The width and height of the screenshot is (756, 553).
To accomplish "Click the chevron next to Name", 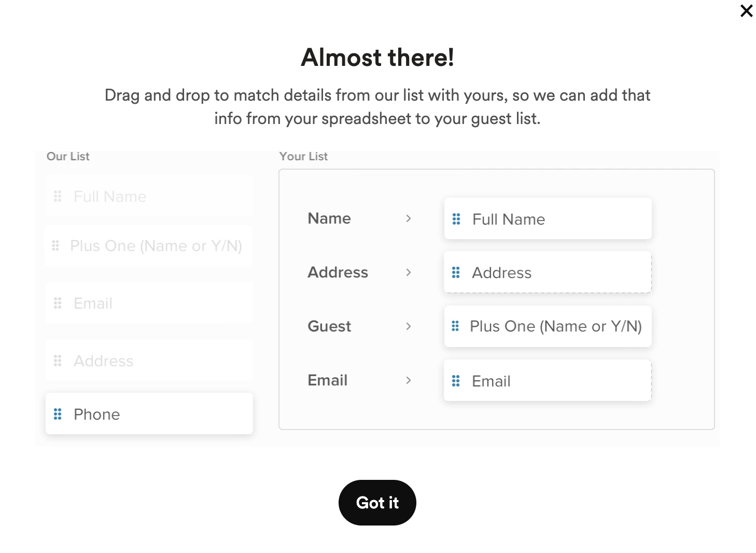I will 409,218.
